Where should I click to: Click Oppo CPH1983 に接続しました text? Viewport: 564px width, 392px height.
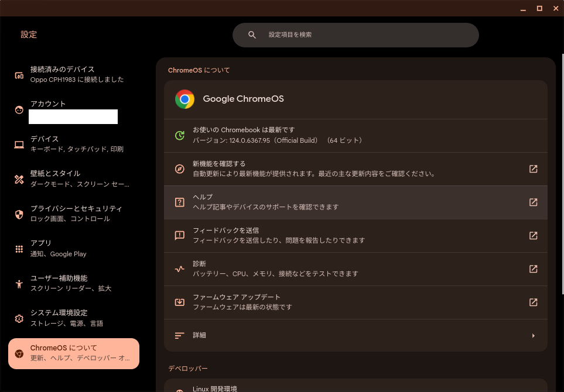(x=77, y=80)
